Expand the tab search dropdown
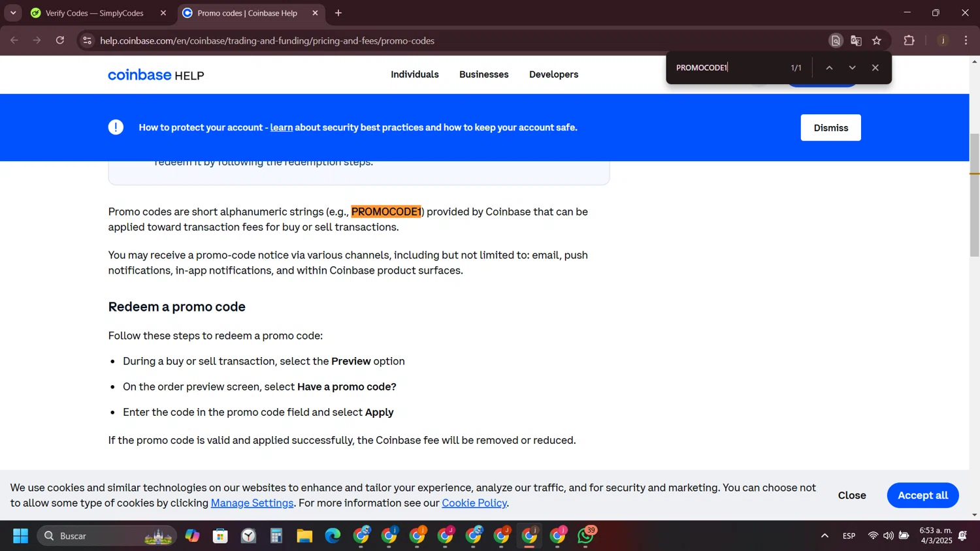 [x=13, y=13]
